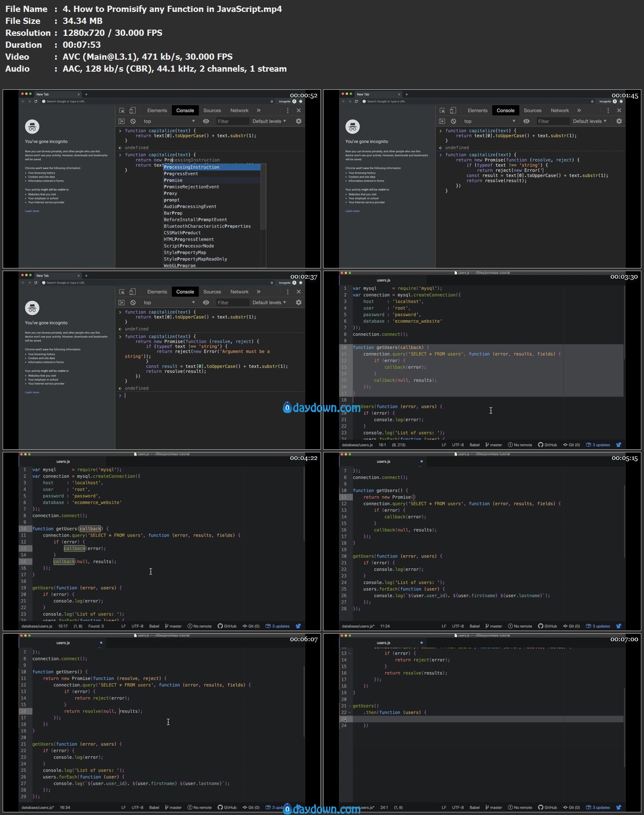Clear console icon in 00:01:45 frame
Viewport: 644px width, 815px height.
coord(453,121)
